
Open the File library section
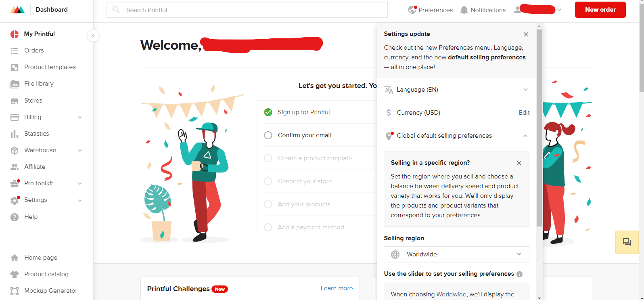(x=39, y=84)
